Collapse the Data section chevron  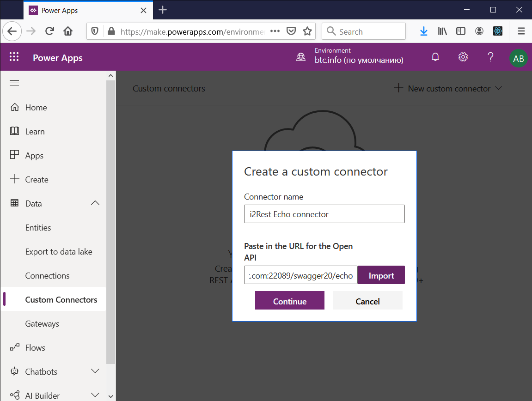(x=95, y=203)
